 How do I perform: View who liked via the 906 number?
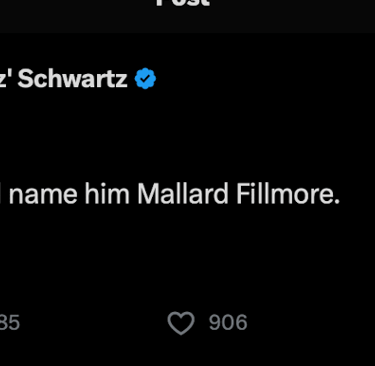(228, 323)
